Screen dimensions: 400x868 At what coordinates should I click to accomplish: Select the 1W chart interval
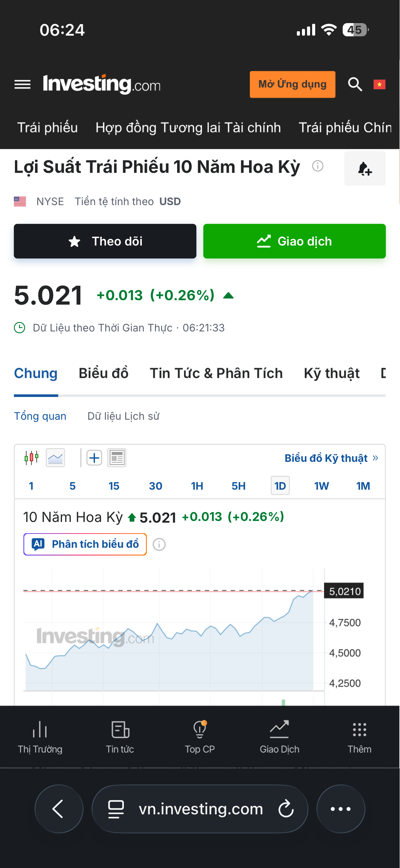(x=322, y=486)
